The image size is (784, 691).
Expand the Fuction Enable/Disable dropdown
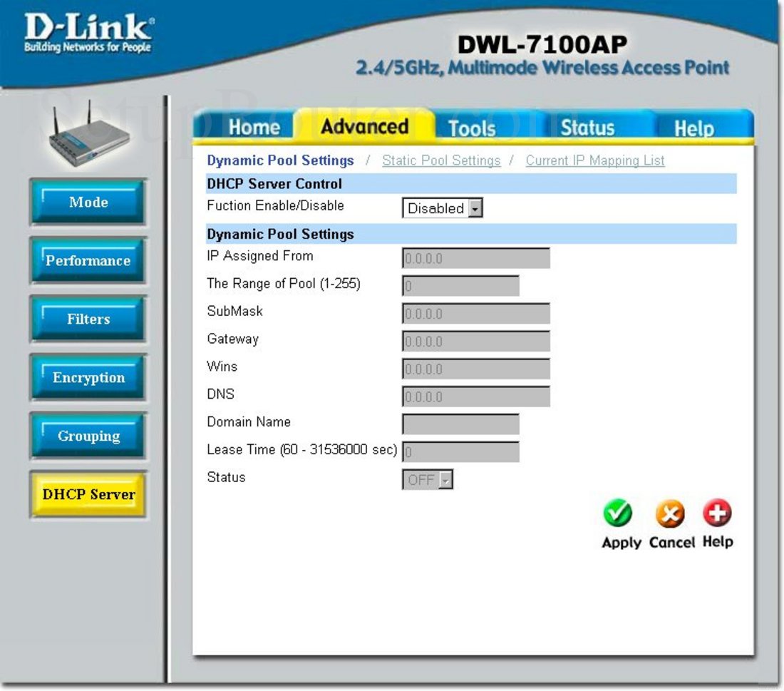(x=443, y=208)
